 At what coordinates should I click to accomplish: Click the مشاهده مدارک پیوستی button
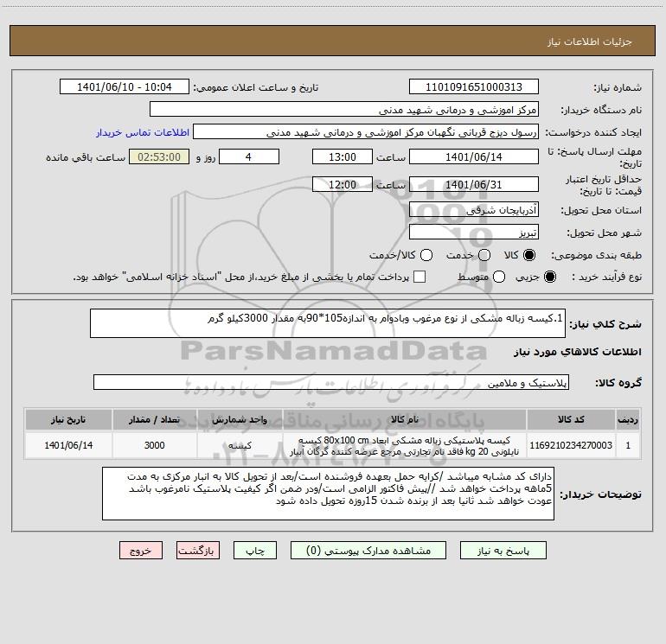click(x=368, y=551)
